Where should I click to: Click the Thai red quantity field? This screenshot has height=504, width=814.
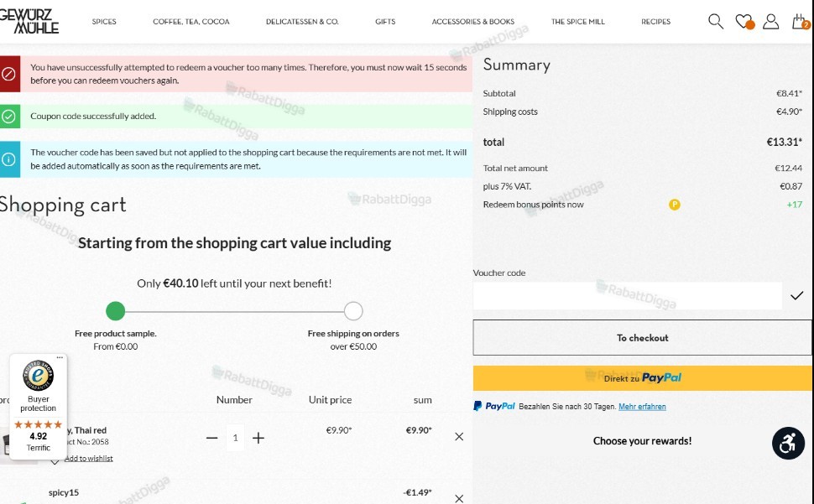235,438
